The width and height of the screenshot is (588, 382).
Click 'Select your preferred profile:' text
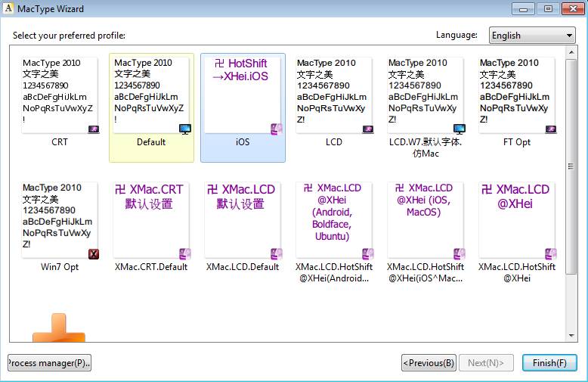pos(69,36)
